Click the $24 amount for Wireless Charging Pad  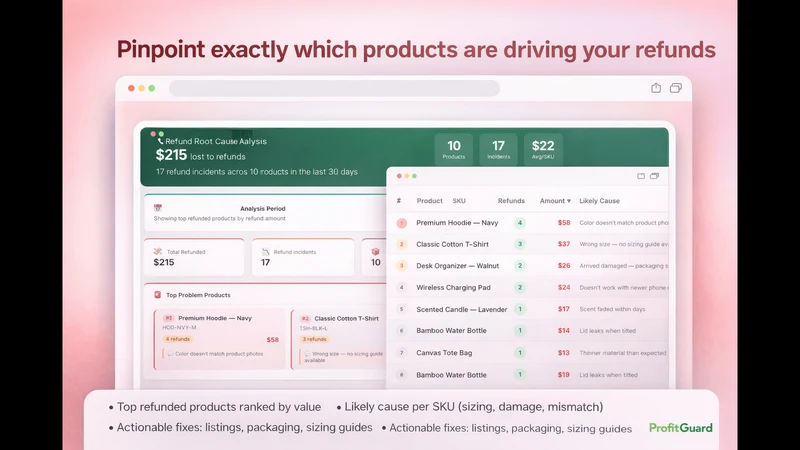pos(564,287)
